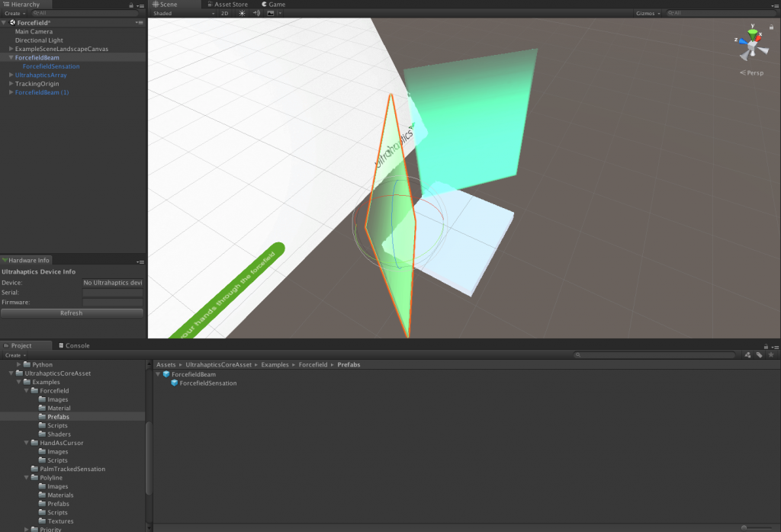Expand the UltrahapticsArray hierarchy object
The image size is (781, 532).
point(11,75)
